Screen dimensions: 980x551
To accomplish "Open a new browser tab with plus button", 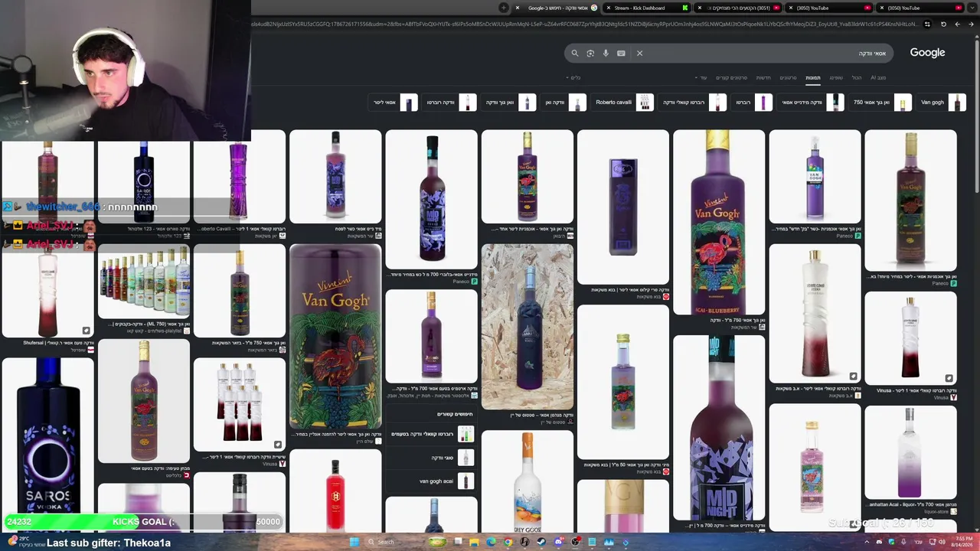I will click(x=503, y=8).
